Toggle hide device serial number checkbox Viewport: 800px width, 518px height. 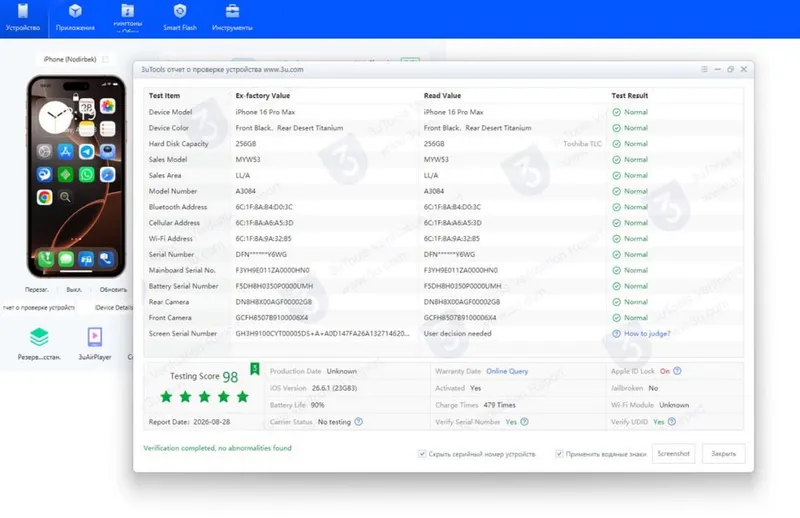[422, 454]
